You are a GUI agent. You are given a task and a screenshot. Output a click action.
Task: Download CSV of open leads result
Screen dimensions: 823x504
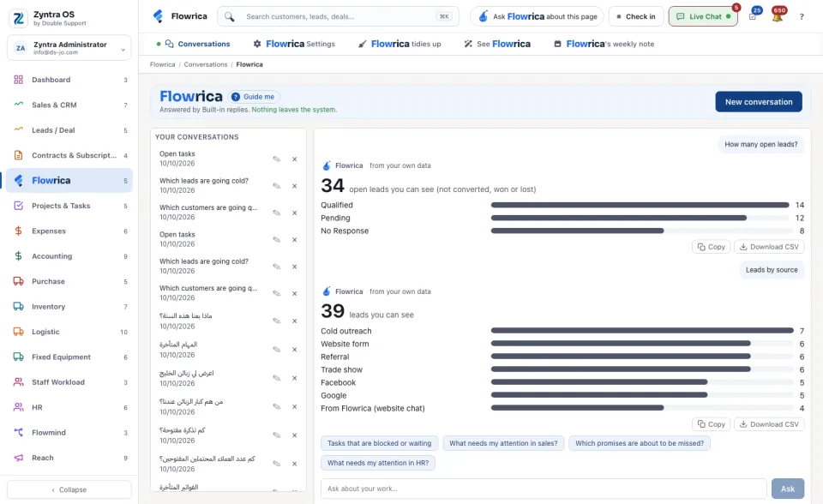coord(769,247)
